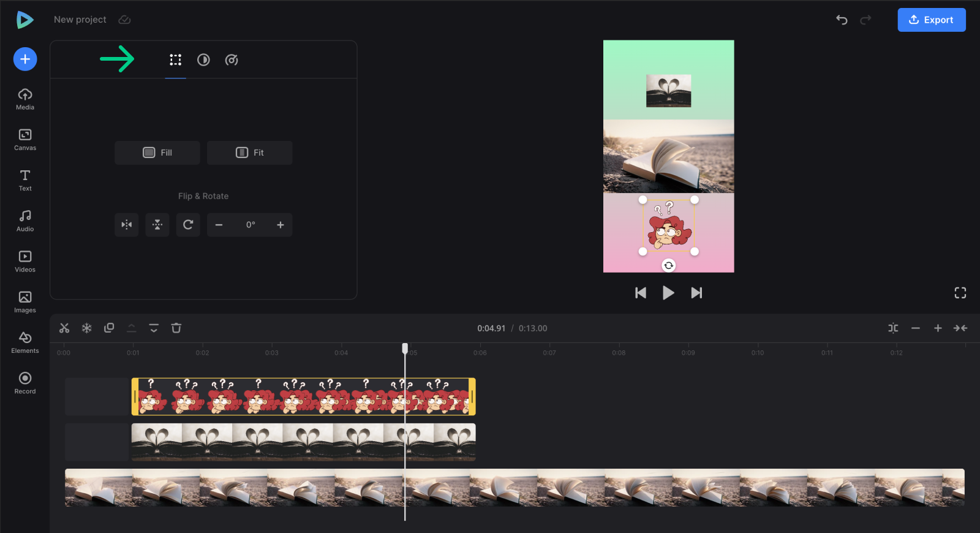Switch to the Transform tab icon
The image size is (980, 533).
(176, 59)
